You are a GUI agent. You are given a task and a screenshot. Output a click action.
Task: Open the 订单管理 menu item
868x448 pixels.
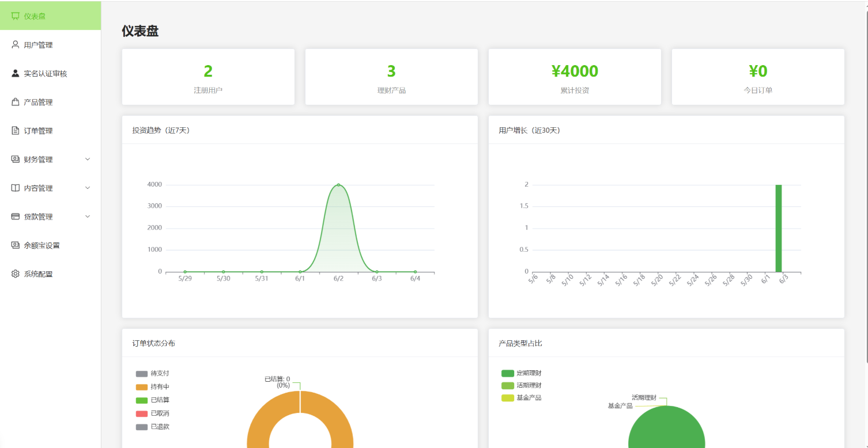(x=51, y=131)
